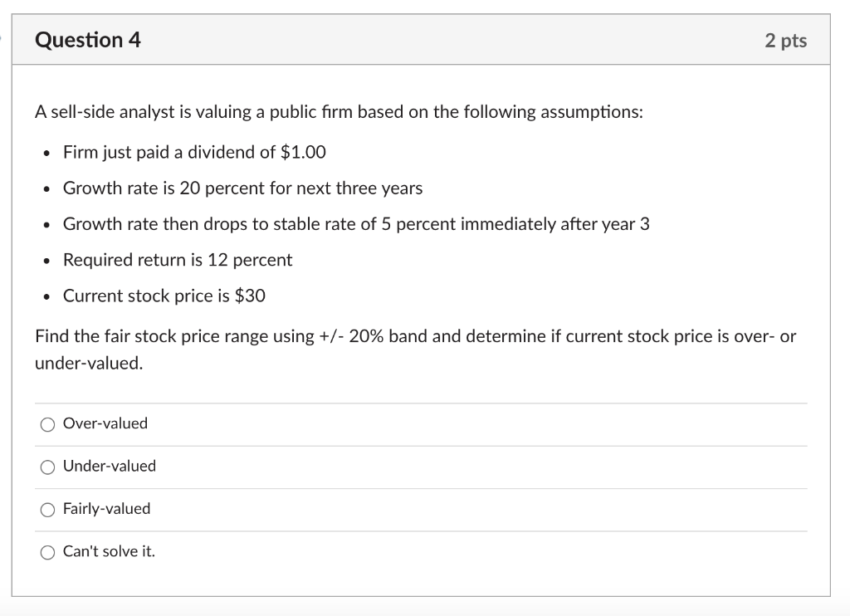Select the Under-valued radio button
Screen dimensions: 850x616
pyautogui.click(x=48, y=467)
